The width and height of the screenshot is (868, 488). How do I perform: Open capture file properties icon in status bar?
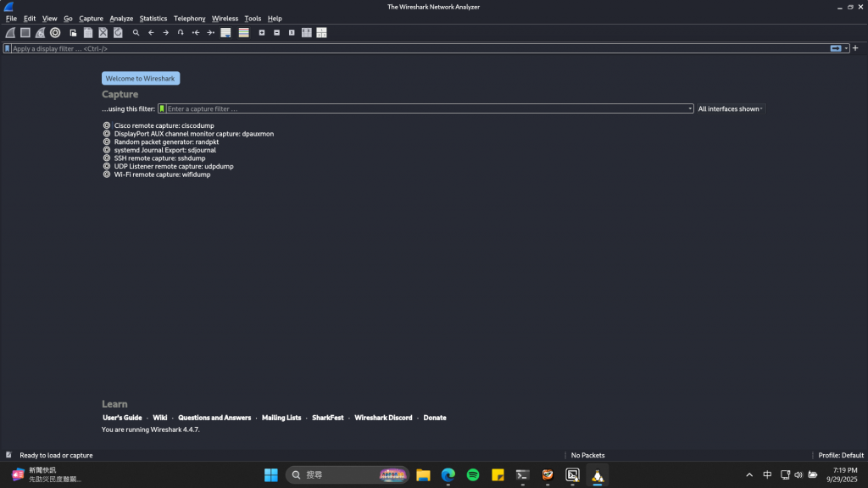(x=8, y=455)
